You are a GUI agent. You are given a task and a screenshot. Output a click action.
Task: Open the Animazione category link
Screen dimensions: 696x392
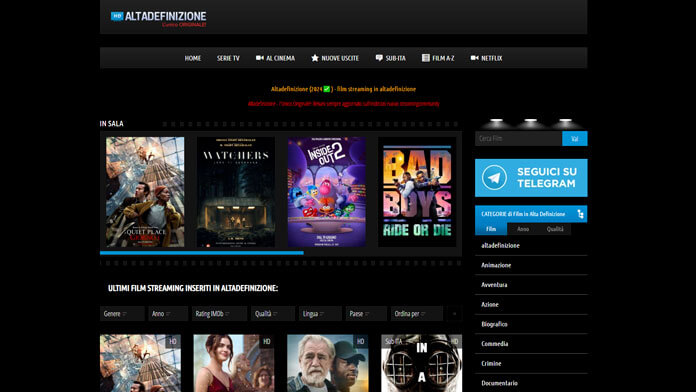click(496, 265)
